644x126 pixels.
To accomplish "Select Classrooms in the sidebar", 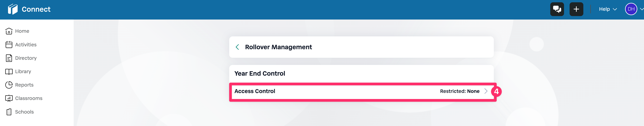I will [x=29, y=98].
